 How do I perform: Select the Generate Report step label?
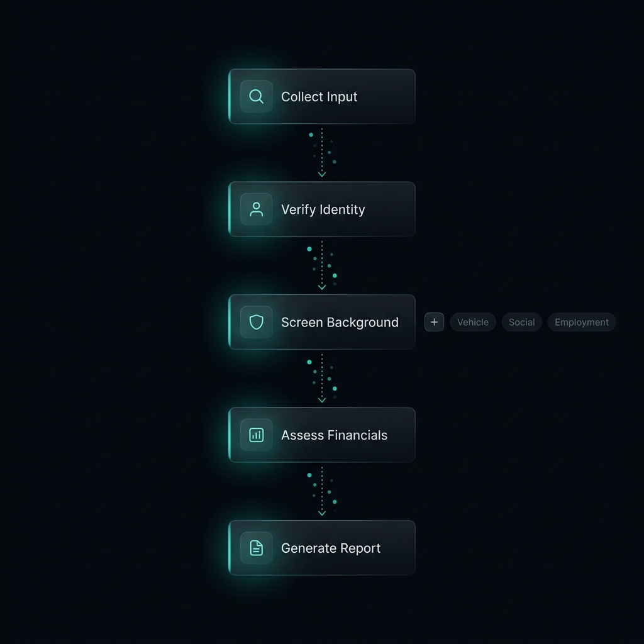click(331, 548)
